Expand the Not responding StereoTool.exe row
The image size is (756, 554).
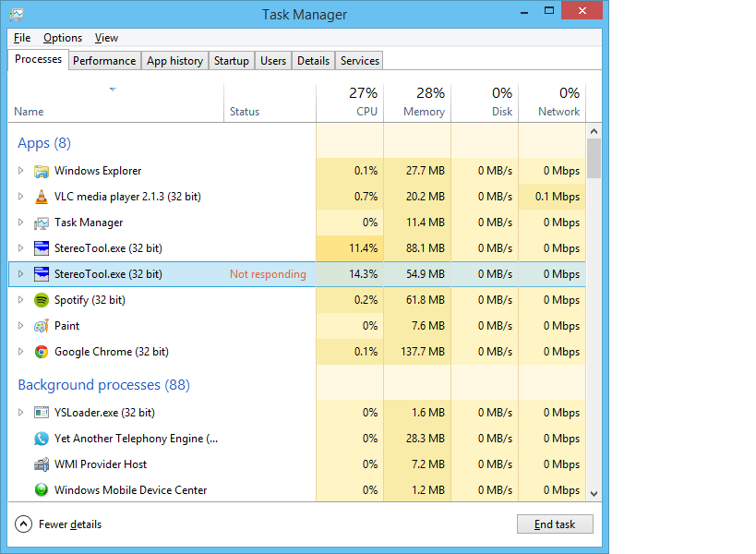tap(20, 274)
